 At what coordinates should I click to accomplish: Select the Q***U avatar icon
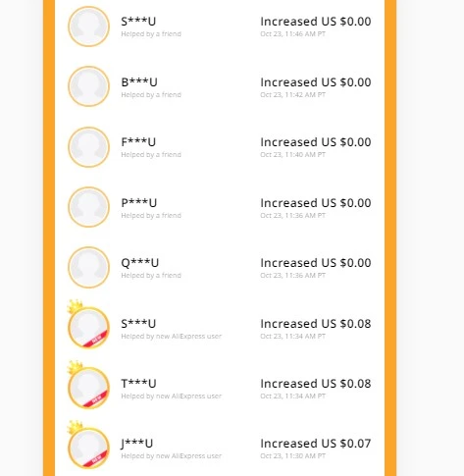[88, 267]
